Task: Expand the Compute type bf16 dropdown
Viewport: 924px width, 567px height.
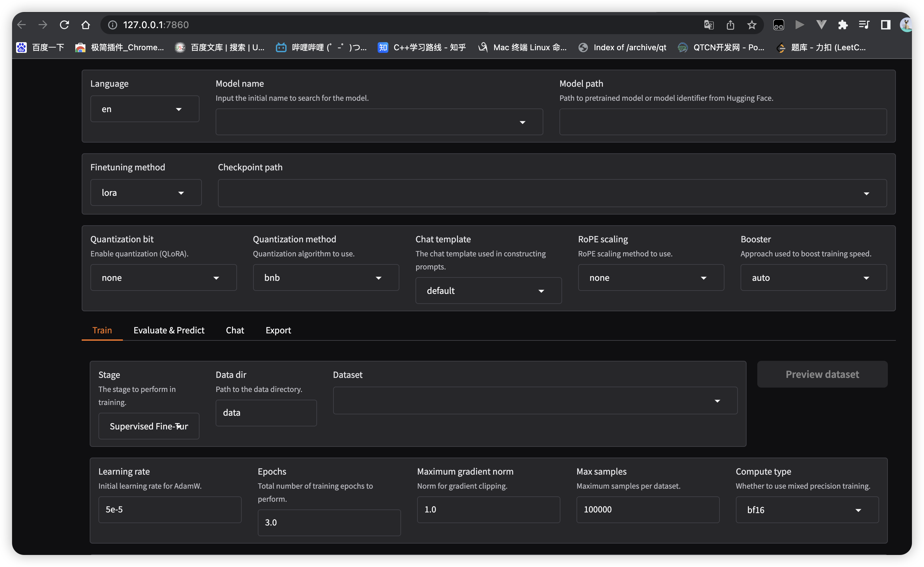Action: [806, 510]
